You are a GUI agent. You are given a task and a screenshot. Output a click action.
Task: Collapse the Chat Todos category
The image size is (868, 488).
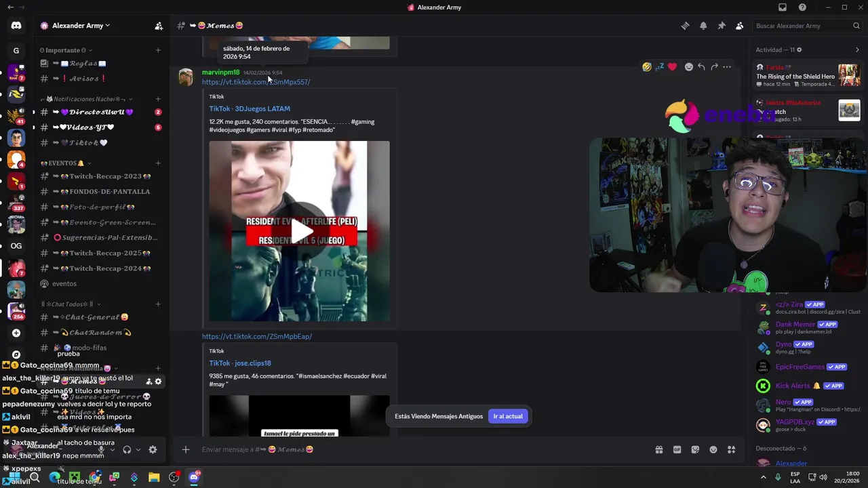71,304
